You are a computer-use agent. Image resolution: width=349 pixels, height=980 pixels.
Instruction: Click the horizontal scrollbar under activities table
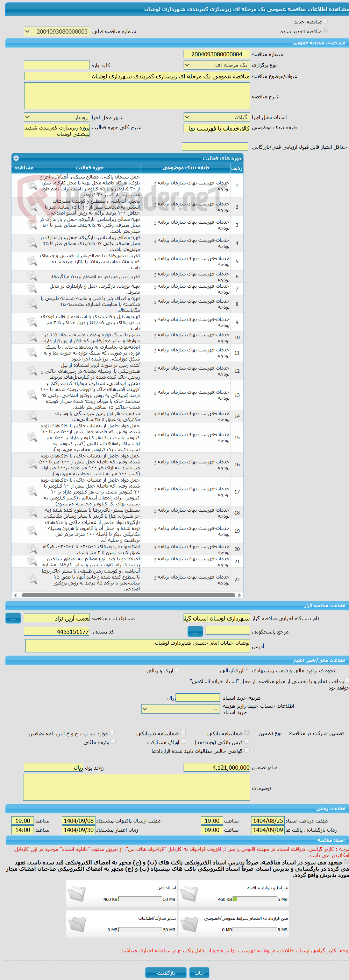(128, 595)
